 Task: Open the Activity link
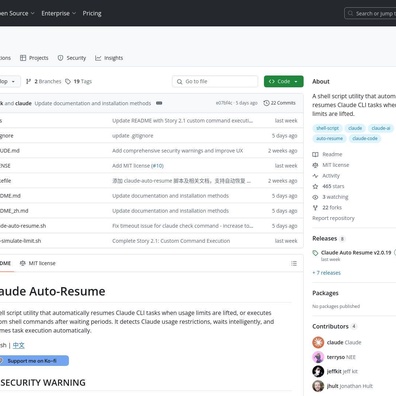pos(331,176)
